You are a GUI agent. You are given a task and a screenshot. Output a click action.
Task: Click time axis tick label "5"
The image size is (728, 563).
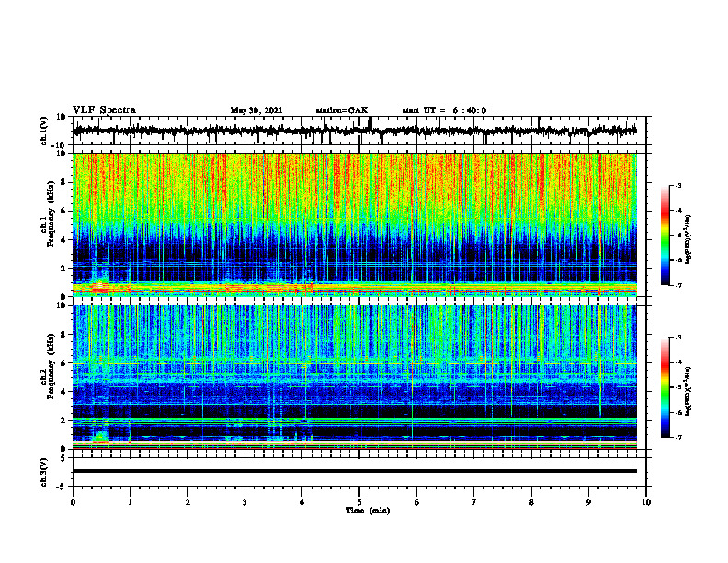[x=359, y=502]
